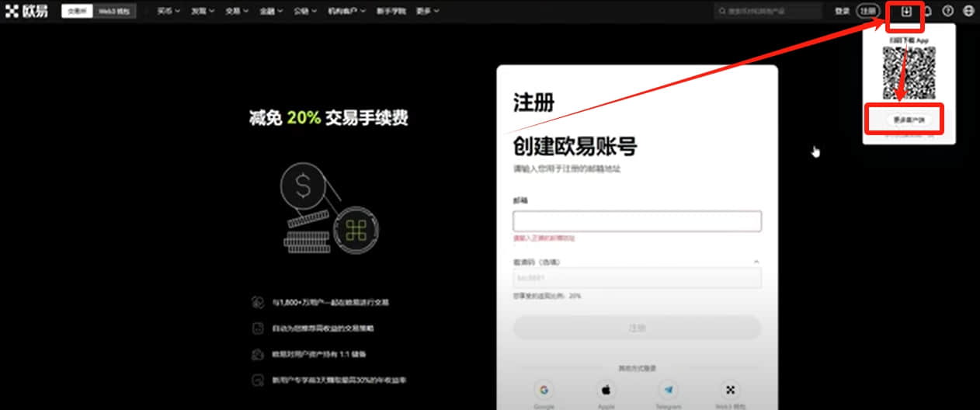Switch to the Web3 钱包 tab
The width and height of the screenshot is (980, 410).
point(114,12)
